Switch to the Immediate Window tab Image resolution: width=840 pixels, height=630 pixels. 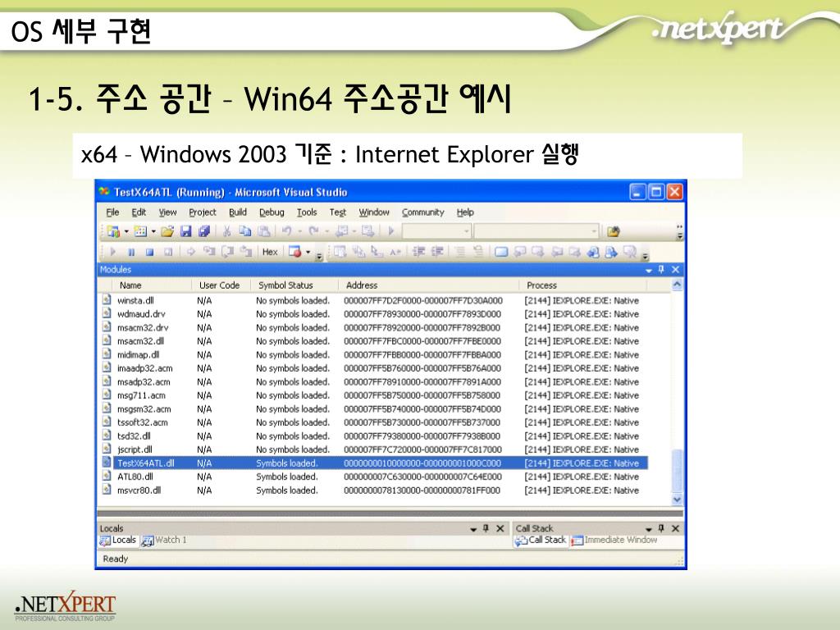click(615, 540)
